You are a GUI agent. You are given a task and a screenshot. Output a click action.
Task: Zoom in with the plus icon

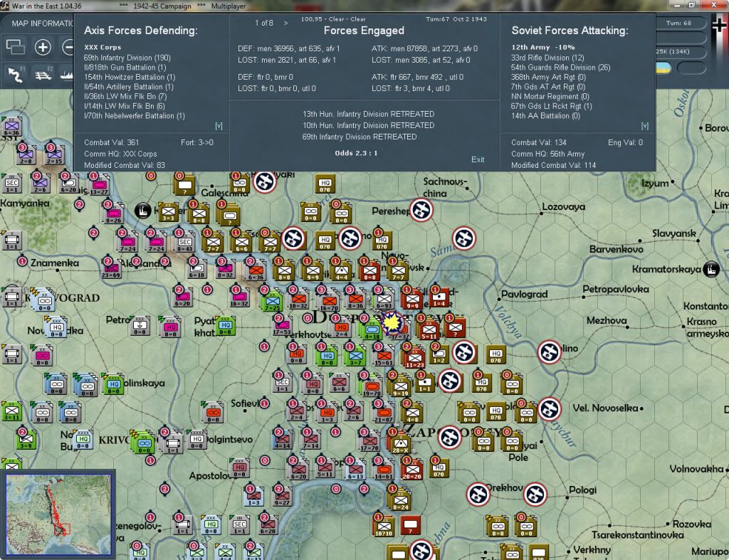point(43,47)
